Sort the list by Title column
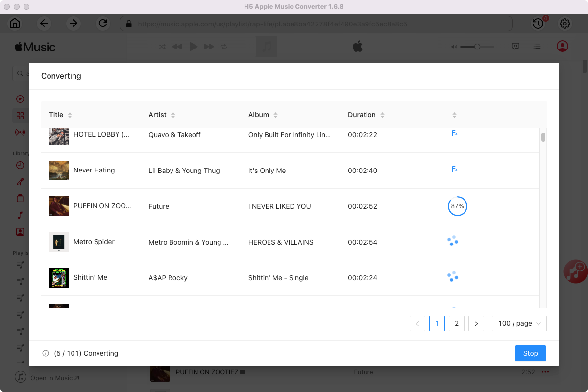The width and height of the screenshot is (588, 392). (60, 115)
